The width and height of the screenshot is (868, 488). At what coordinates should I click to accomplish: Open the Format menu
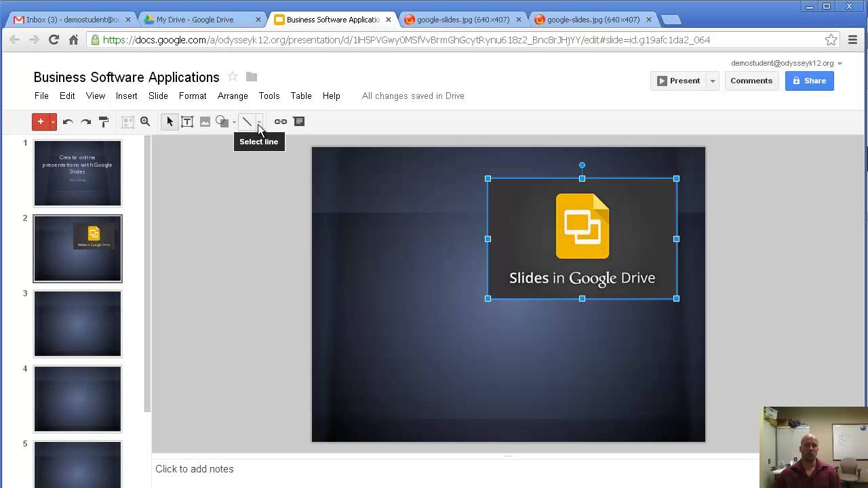pyautogui.click(x=193, y=96)
